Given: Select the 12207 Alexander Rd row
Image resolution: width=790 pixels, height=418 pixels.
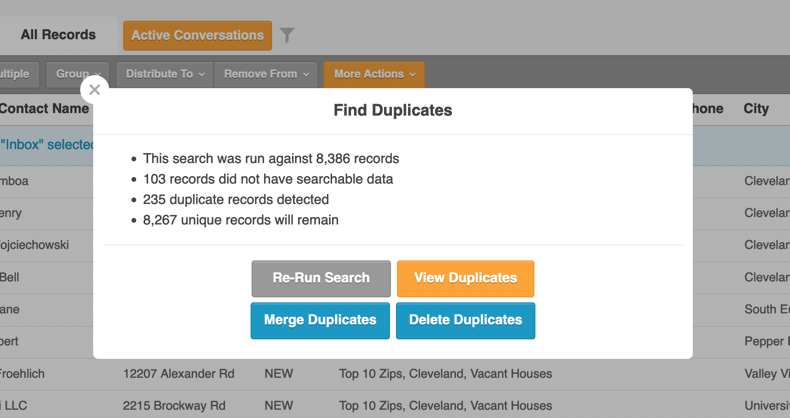Looking at the screenshot, I should pos(395,374).
